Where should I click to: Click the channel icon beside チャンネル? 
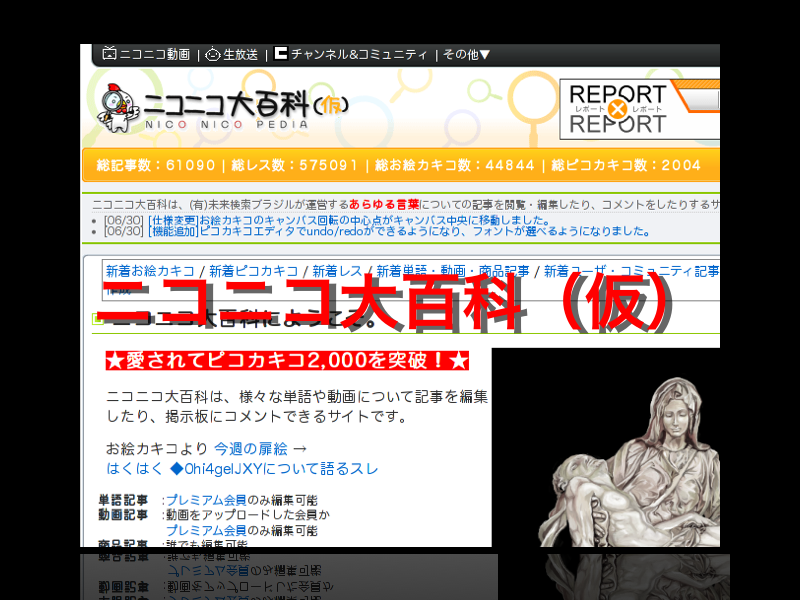(281, 53)
